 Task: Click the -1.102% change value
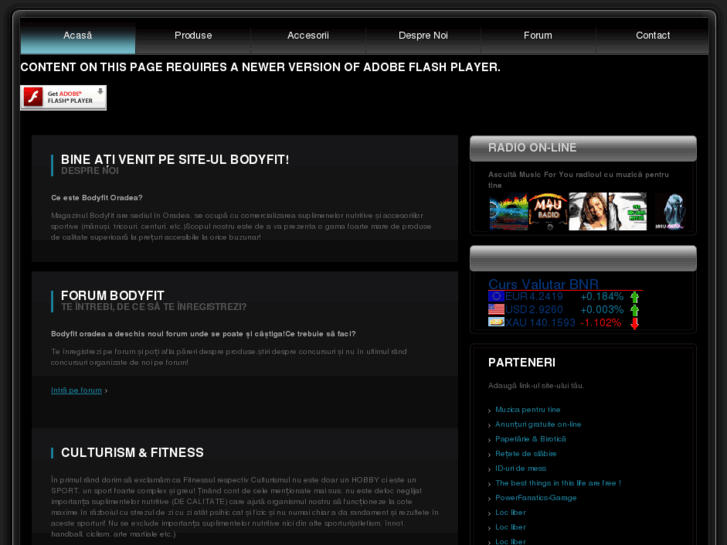(600, 323)
